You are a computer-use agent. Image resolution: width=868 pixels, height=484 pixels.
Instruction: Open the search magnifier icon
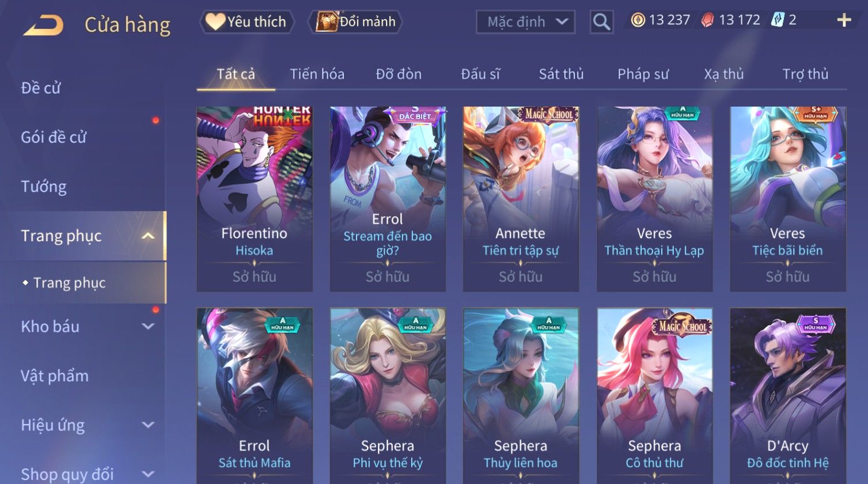(601, 22)
